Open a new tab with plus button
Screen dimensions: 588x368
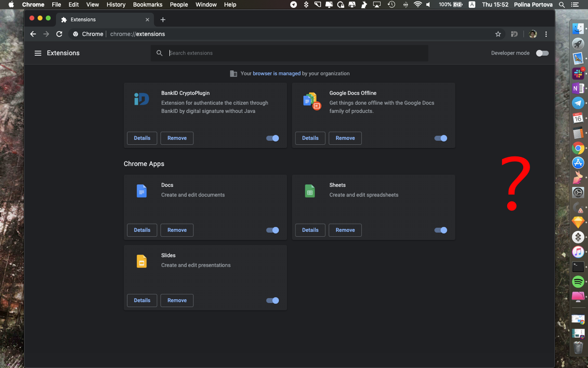[x=163, y=20]
